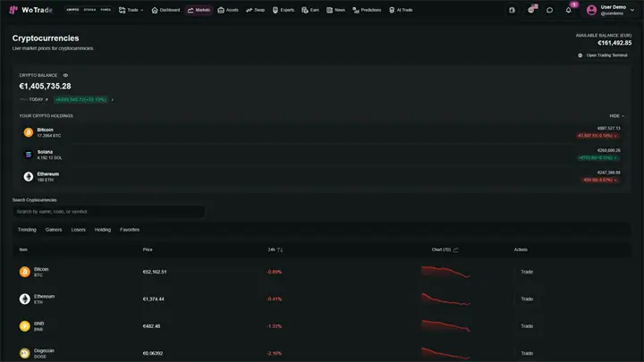
Task: Click the Bitcoin holding loss badge
Action: click(x=597, y=136)
